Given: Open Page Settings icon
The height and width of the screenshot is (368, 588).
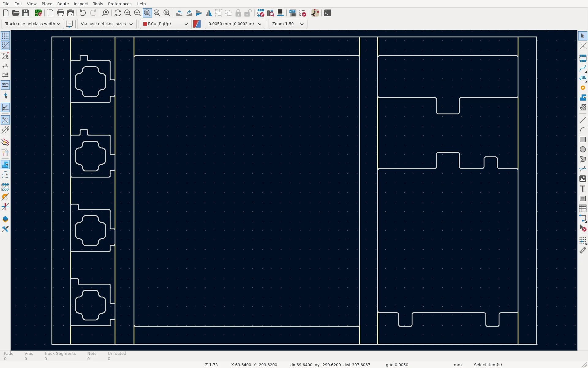Looking at the screenshot, I should pyautogui.click(x=51, y=13).
